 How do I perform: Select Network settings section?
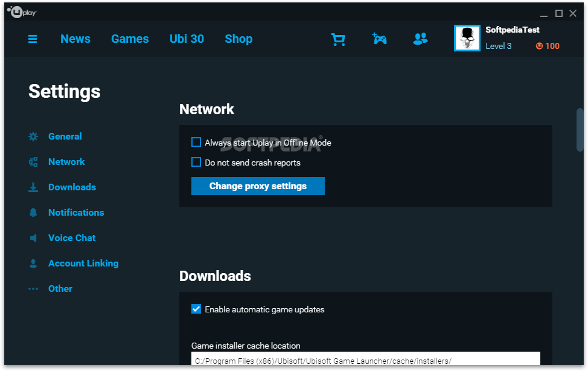[x=66, y=162]
